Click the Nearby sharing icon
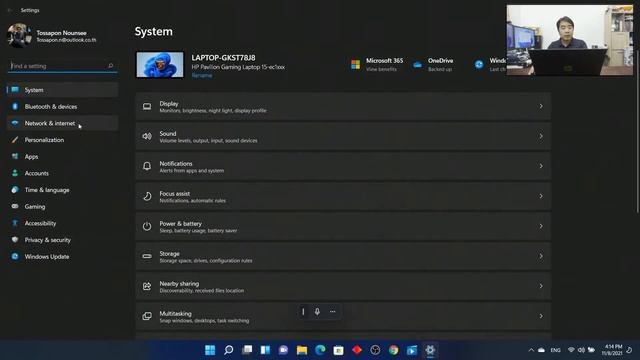This screenshot has width=640, height=360. click(147, 286)
